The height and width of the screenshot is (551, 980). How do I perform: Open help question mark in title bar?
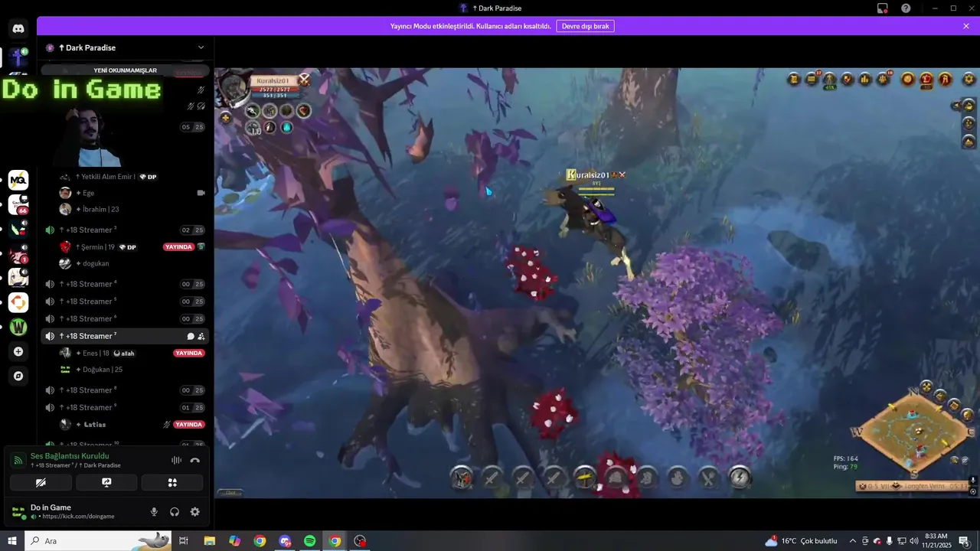click(906, 8)
